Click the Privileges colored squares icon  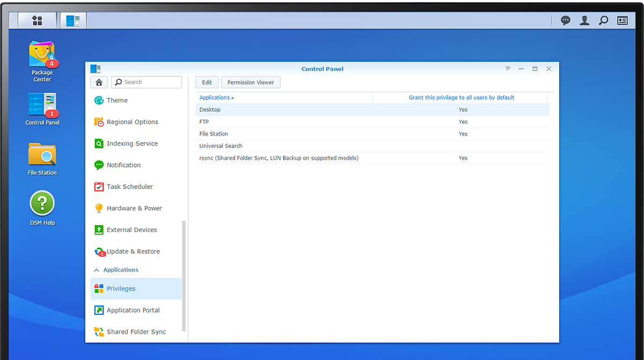click(99, 289)
